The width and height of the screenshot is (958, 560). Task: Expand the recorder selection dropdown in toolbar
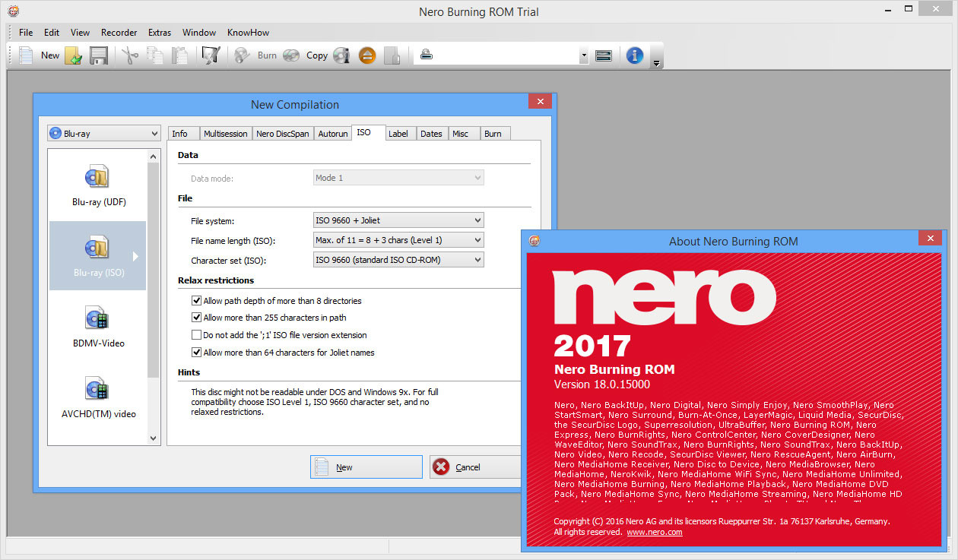[584, 55]
